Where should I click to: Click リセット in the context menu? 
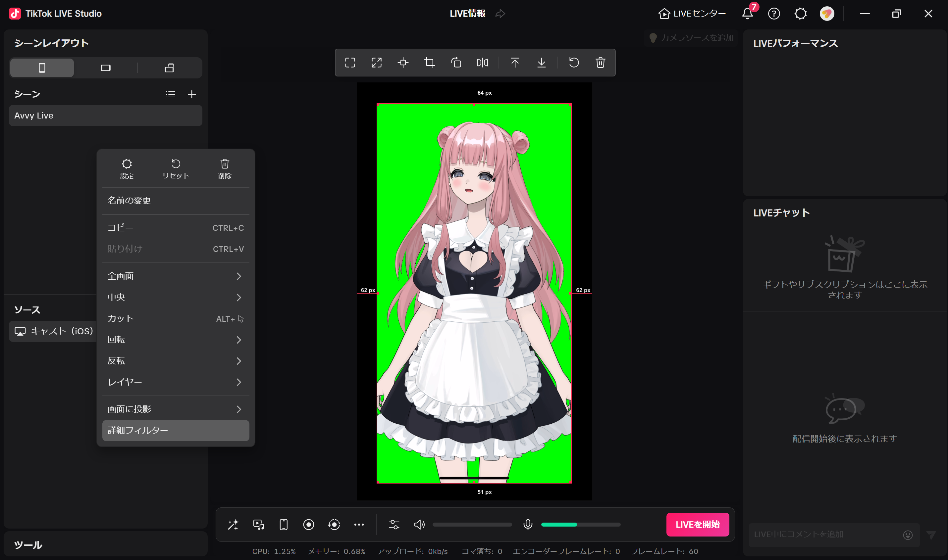pyautogui.click(x=176, y=169)
